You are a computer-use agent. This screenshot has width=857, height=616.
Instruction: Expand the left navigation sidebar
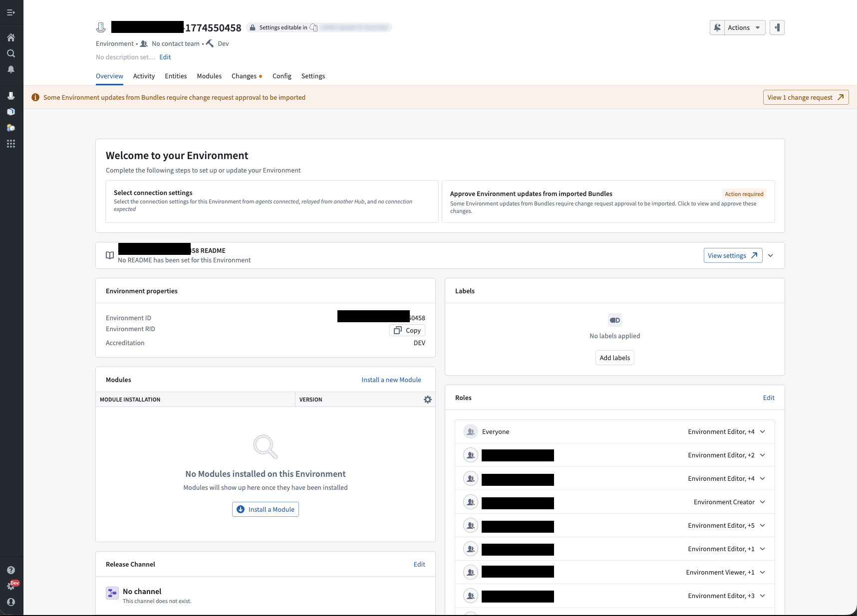pyautogui.click(x=11, y=12)
